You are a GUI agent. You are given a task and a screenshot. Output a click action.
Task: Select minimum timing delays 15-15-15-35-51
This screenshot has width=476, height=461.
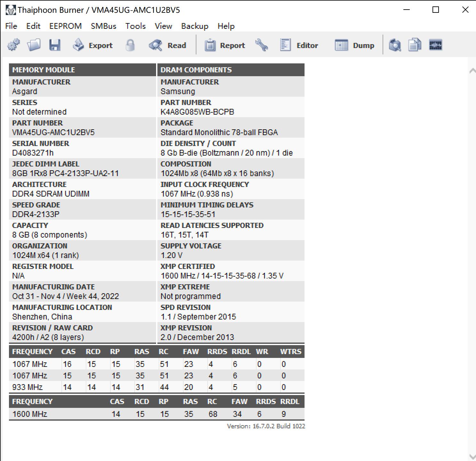pos(188,214)
